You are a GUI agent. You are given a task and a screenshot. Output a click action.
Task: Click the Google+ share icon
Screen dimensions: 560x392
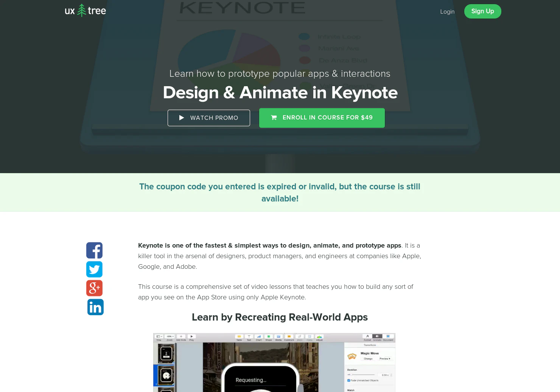point(94,288)
